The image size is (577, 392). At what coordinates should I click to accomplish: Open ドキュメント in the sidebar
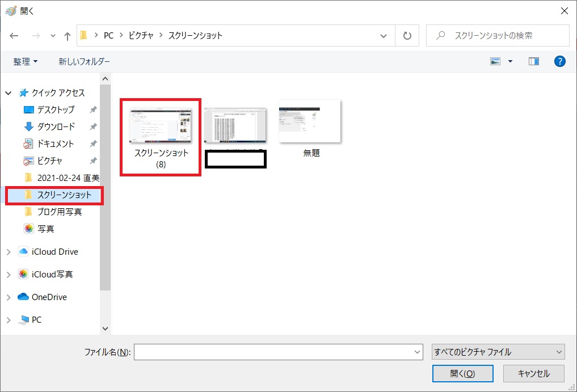tap(55, 144)
